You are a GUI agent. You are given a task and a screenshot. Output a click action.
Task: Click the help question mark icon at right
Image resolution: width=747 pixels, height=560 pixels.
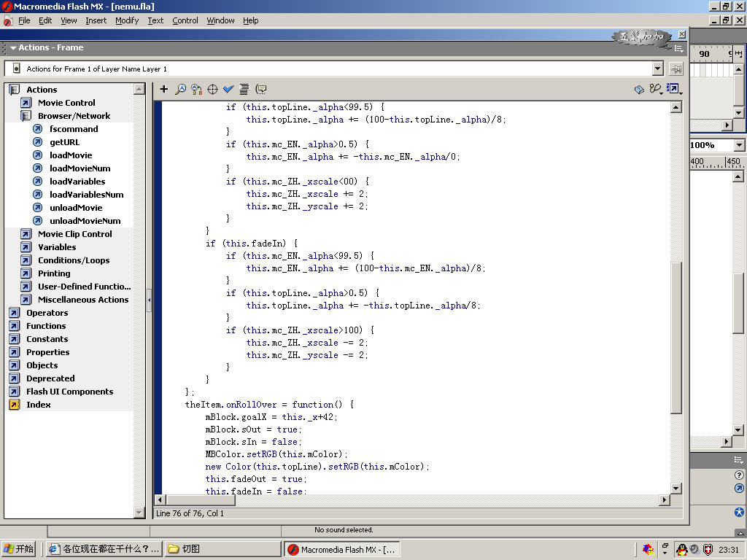click(739, 475)
